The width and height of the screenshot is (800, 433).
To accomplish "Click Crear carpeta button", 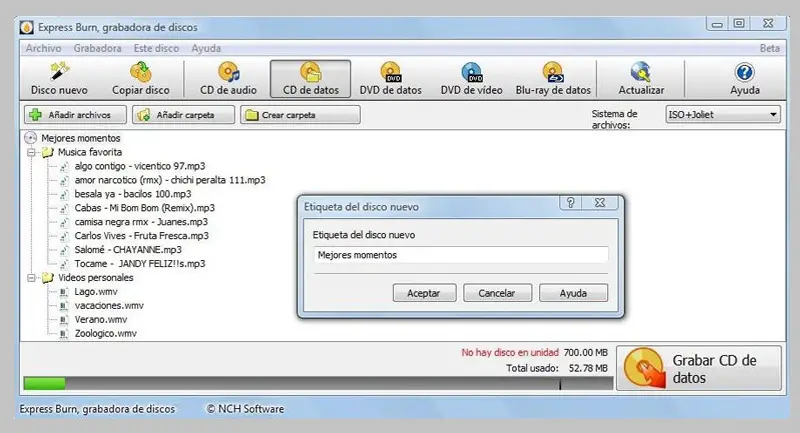I will tap(300, 115).
